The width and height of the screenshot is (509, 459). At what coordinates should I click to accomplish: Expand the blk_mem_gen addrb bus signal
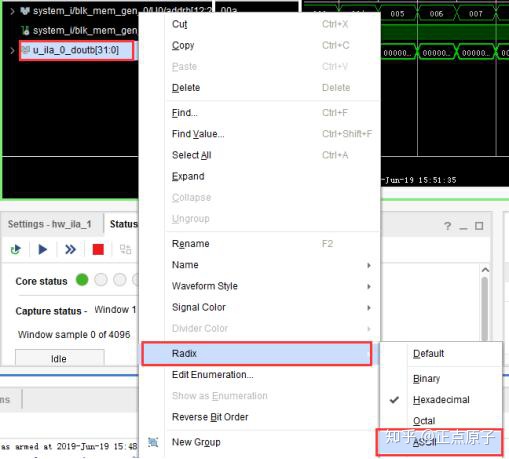coord(12,11)
